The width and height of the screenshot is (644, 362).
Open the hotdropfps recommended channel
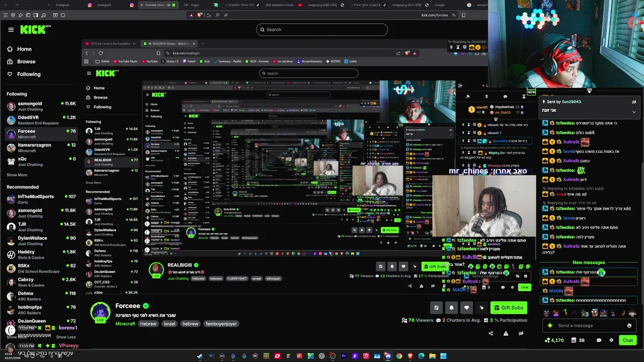click(40, 310)
